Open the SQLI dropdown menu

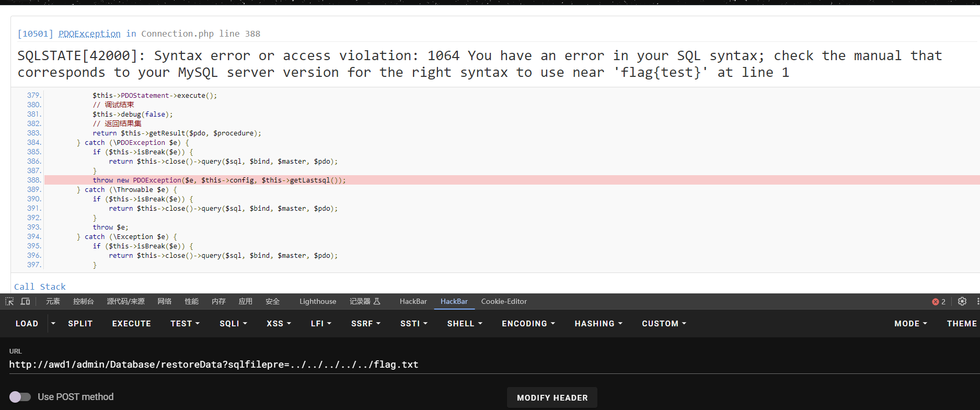pos(233,324)
